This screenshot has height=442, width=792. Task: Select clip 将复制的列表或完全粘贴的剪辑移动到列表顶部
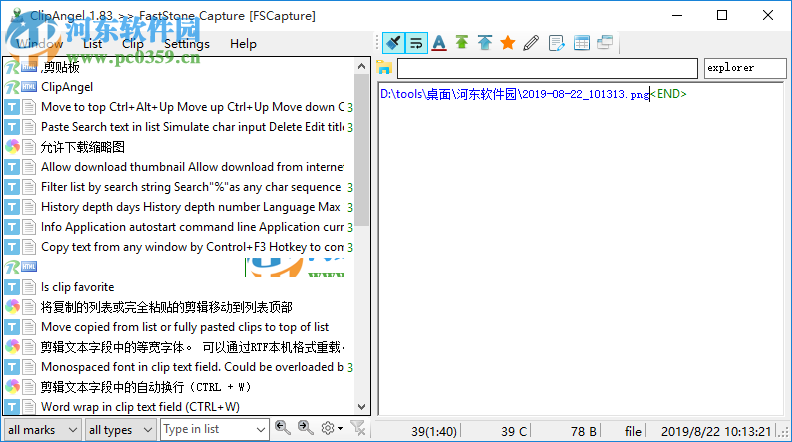(179, 307)
